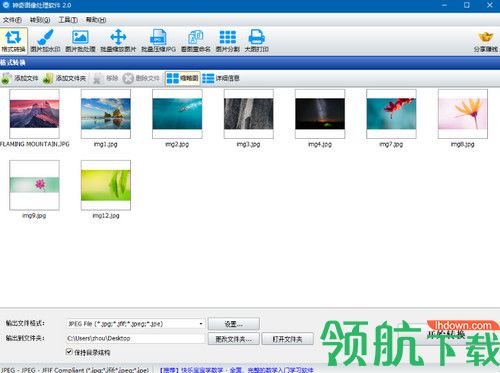Viewport: 500px width, 373px height.
Task: Switch to 详细信息 details list view
Action: pyautogui.click(x=221, y=79)
